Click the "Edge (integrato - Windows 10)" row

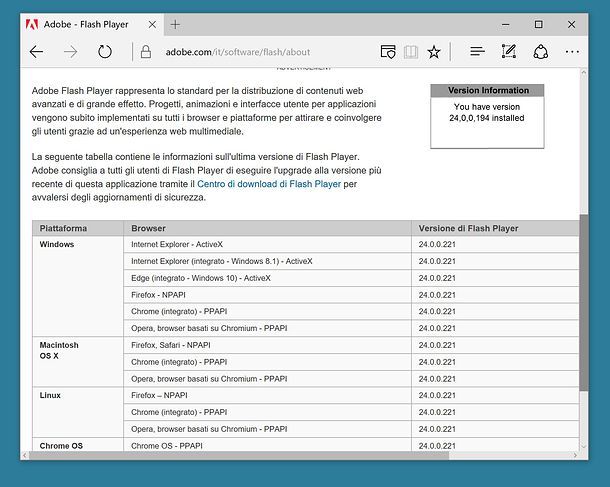267,278
